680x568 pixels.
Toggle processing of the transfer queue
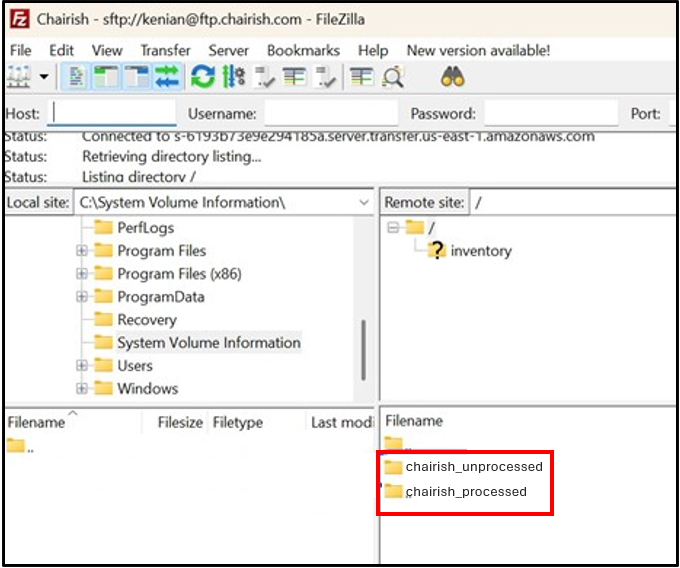tap(234, 77)
